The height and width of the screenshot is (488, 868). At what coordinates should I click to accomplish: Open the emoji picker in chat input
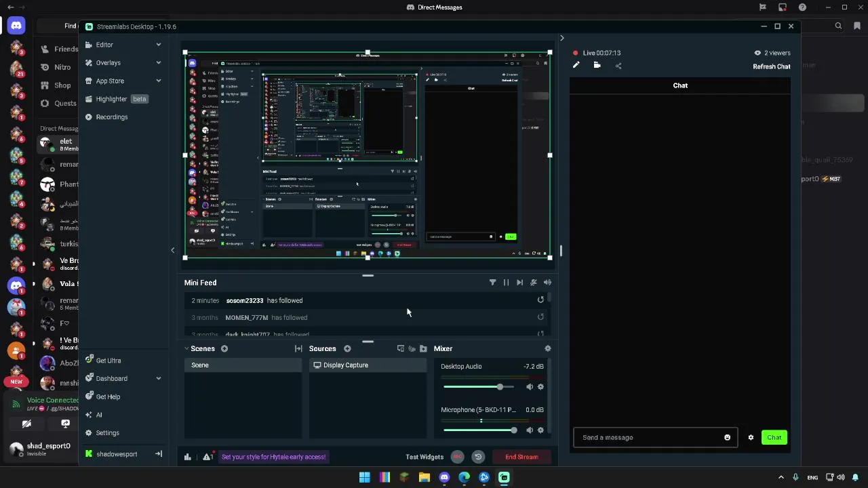[x=727, y=437]
